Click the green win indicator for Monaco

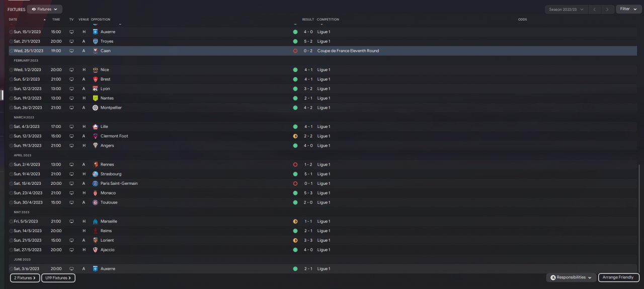[x=295, y=193]
